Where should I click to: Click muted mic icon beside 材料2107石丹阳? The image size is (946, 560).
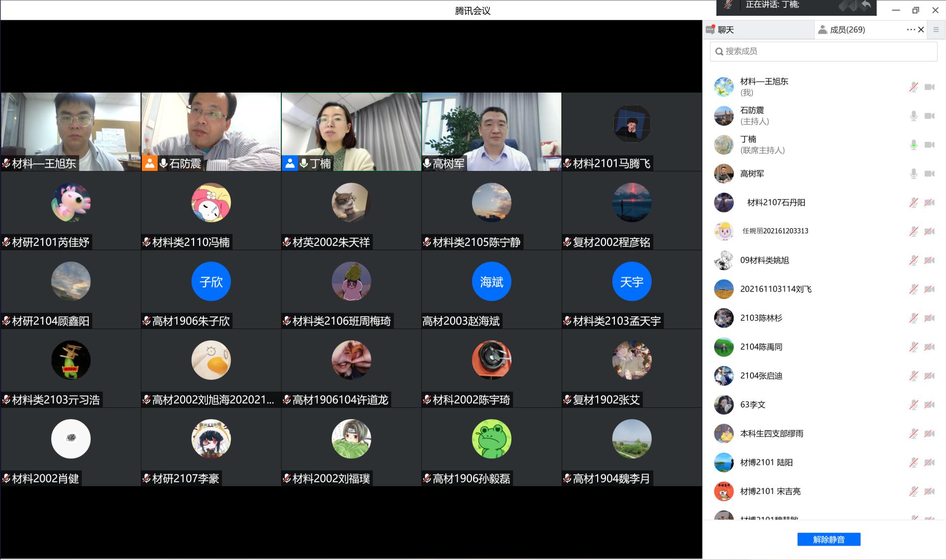point(913,202)
